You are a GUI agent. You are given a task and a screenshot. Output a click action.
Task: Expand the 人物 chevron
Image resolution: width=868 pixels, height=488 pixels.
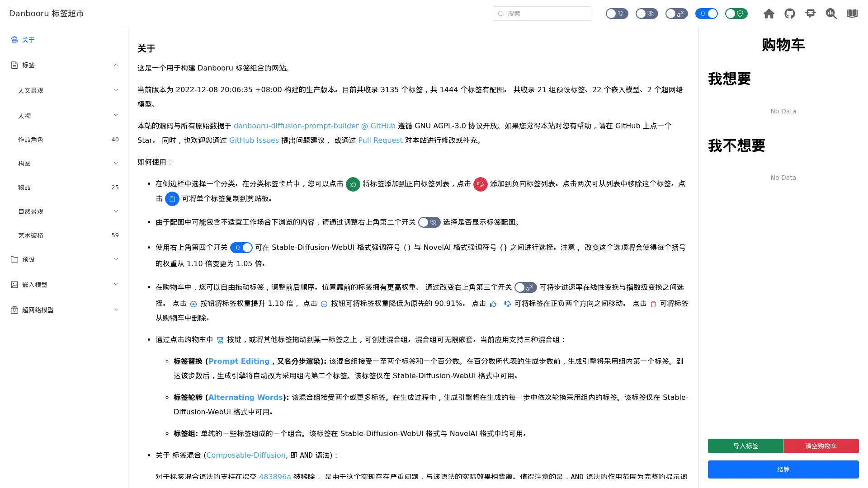tap(116, 115)
